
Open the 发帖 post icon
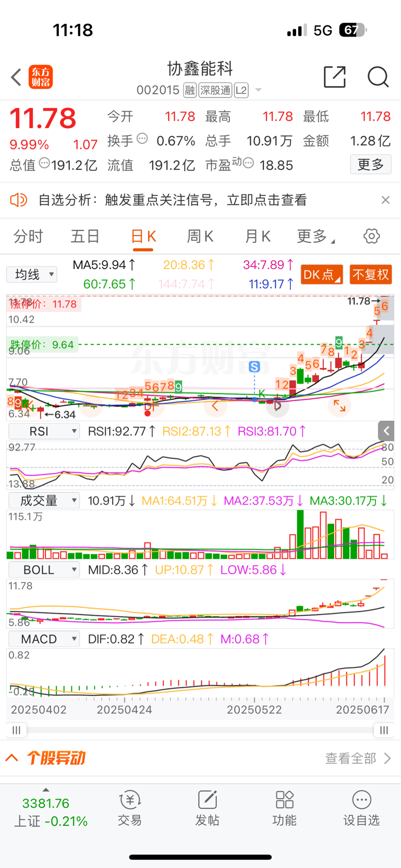click(207, 808)
